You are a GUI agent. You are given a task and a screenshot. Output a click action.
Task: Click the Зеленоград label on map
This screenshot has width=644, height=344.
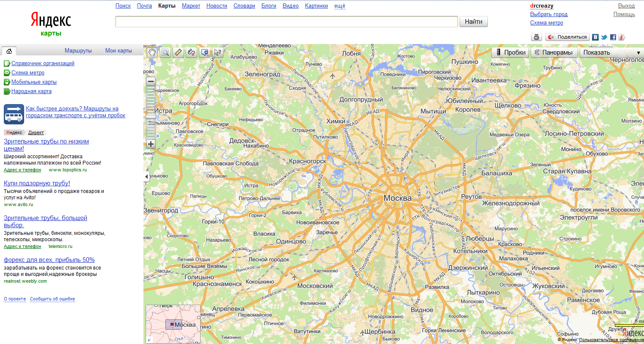pyautogui.click(x=262, y=74)
